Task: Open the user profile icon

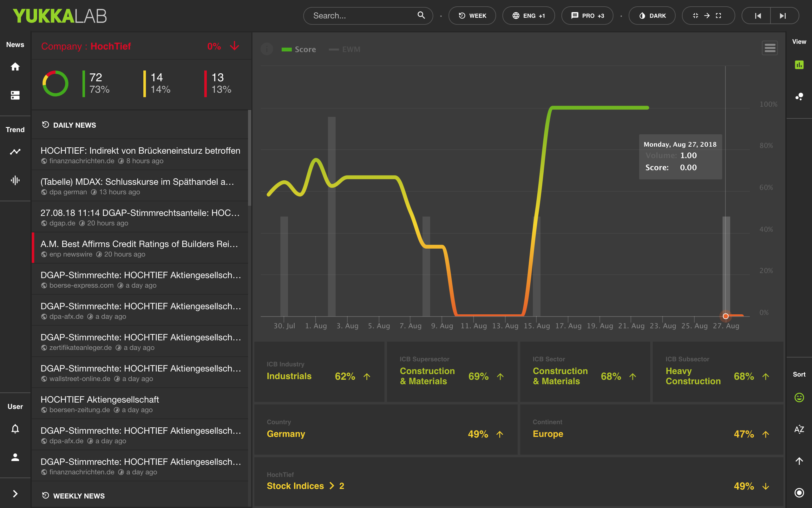Action: point(15,457)
